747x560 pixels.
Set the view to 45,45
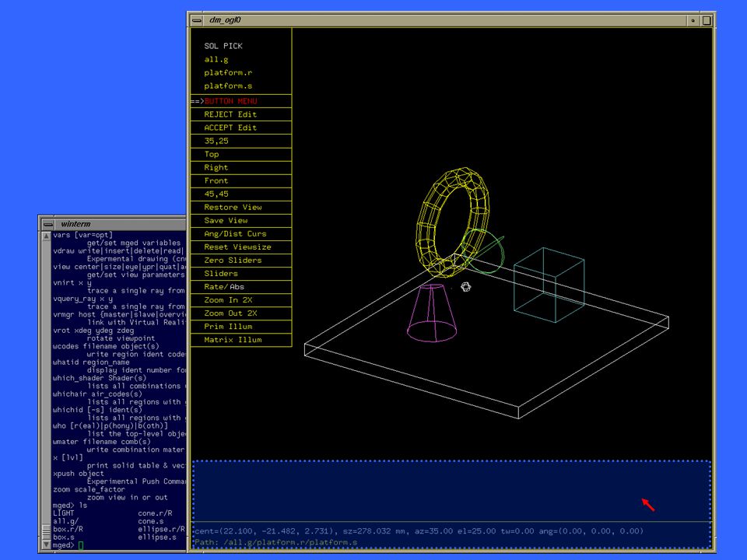pos(241,194)
